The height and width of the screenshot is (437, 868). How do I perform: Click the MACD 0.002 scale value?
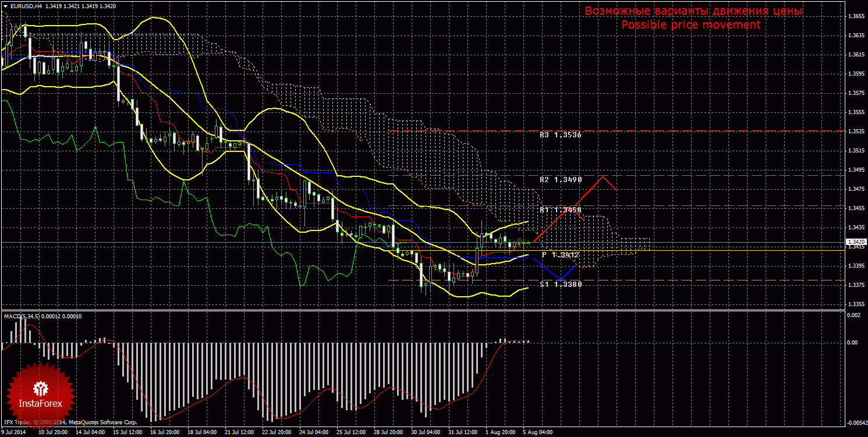pos(852,315)
